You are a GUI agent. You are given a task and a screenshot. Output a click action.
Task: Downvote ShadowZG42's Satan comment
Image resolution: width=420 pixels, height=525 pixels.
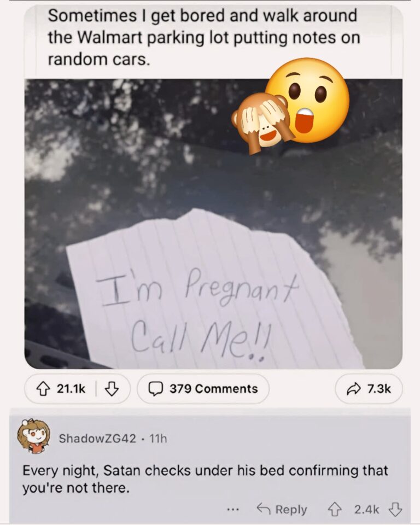(x=395, y=510)
